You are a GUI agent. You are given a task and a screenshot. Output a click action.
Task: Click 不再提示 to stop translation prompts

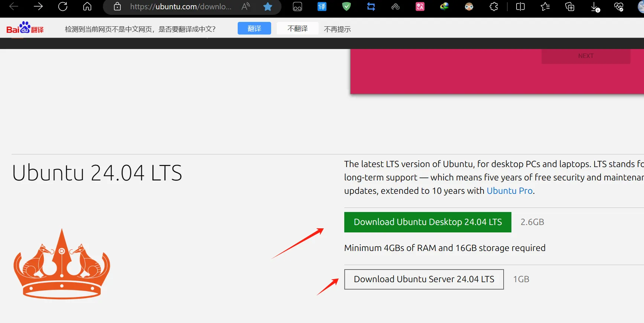pyautogui.click(x=337, y=29)
